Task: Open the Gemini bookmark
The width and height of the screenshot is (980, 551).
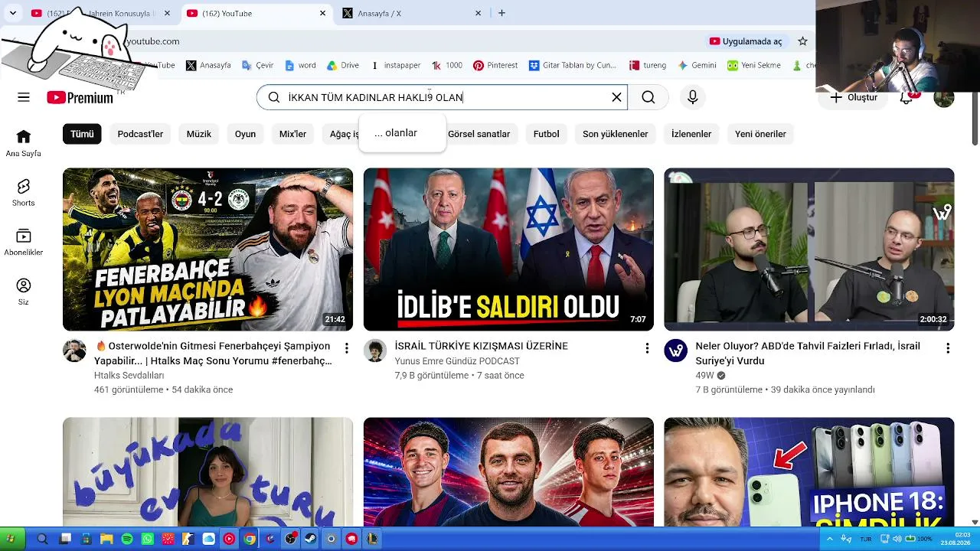Action: pos(697,66)
